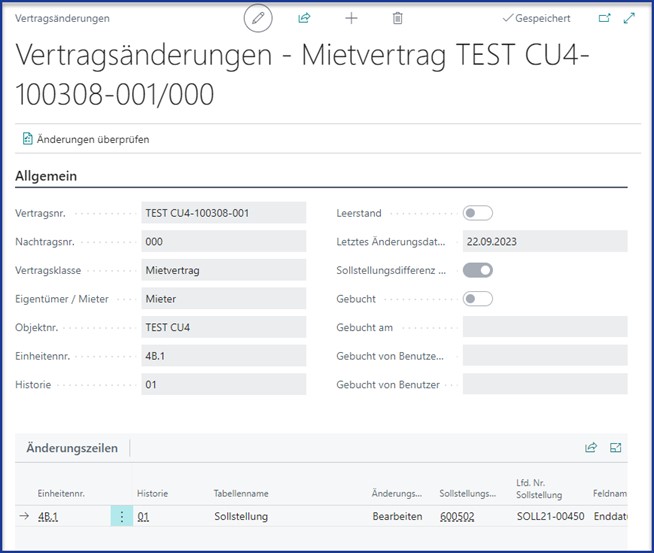Screen dimensions: 654x553
Task: Click the Eigentümer / Mieter field
Action: tap(224, 299)
